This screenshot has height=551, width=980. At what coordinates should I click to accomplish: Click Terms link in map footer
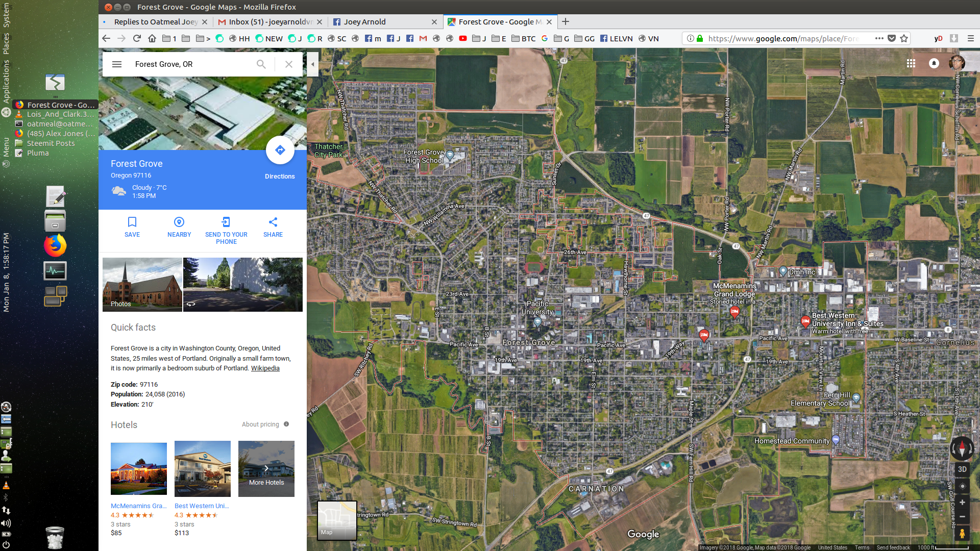pyautogui.click(x=862, y=547)
